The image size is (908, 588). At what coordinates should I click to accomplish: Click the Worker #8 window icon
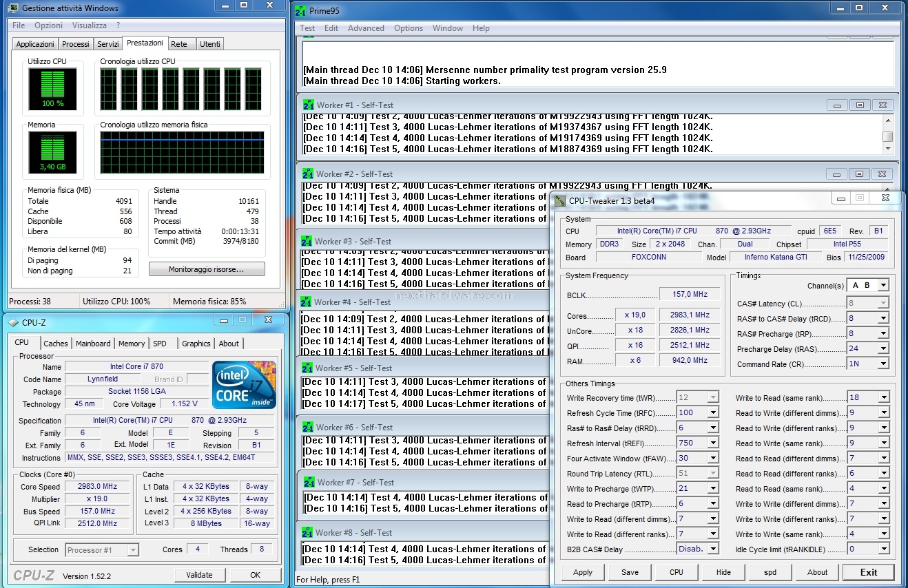pos(308,532)
